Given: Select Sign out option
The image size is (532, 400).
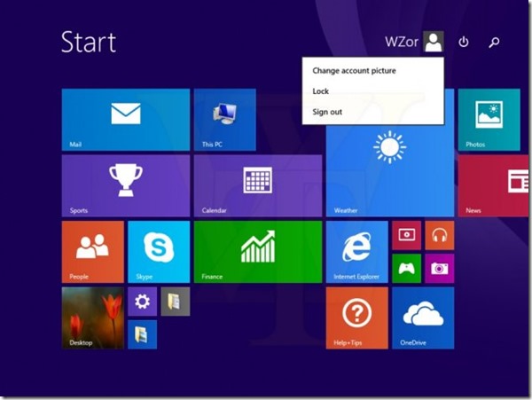Looking at the screenshot, I should (327, 112).
